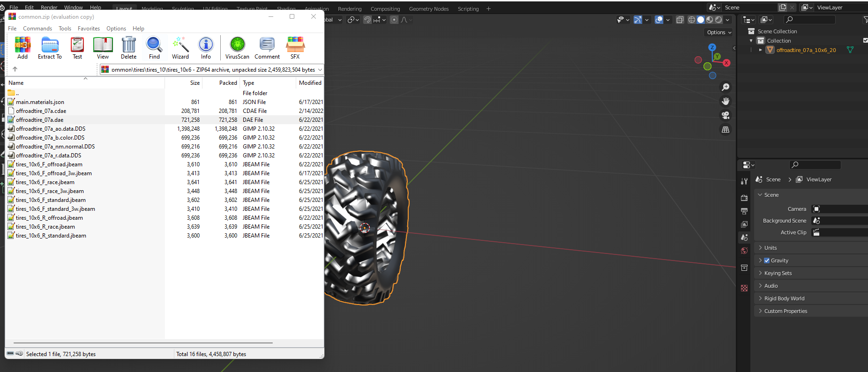The image size is (868, 372).
Task: Run VirusScan from the toolbar
Action: click(x=237, y=48)
